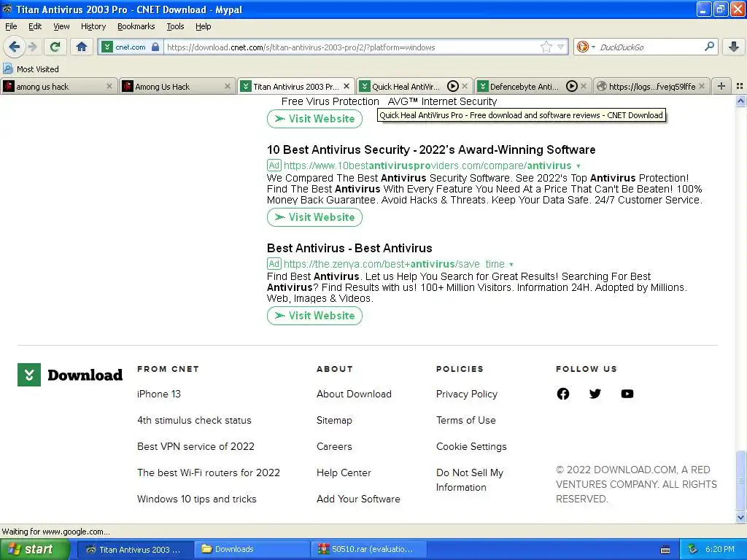Open the Careers link

click(334, 446)
